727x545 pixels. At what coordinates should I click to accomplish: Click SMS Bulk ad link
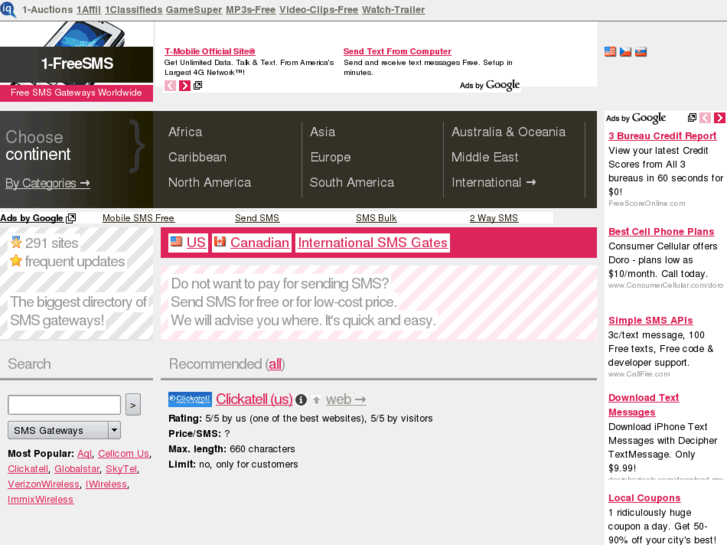376,218
